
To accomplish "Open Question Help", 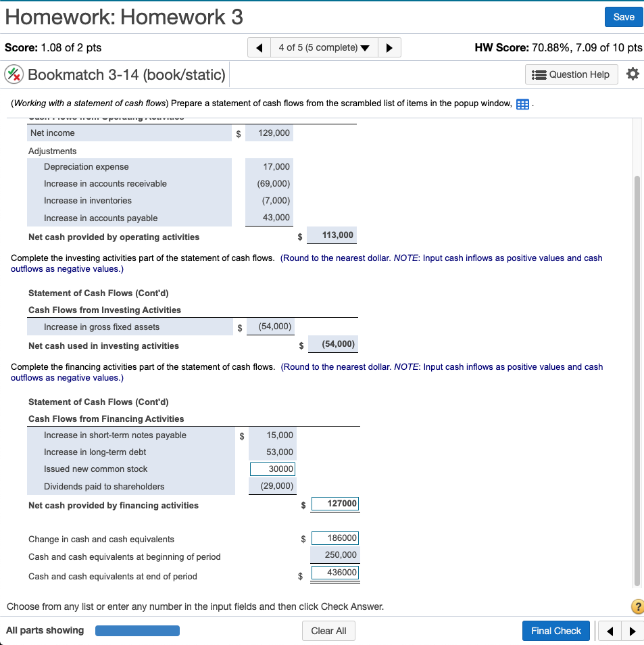I will click(571, 74).
